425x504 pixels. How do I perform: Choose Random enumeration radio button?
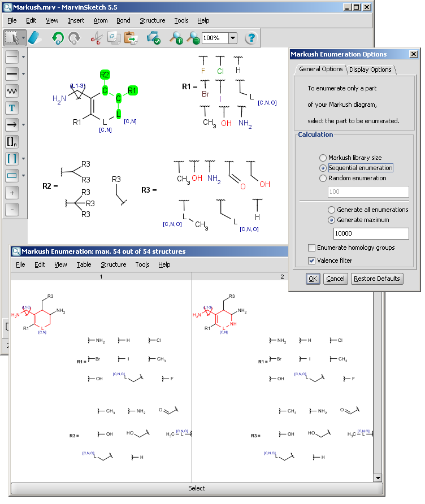point(323,178)
